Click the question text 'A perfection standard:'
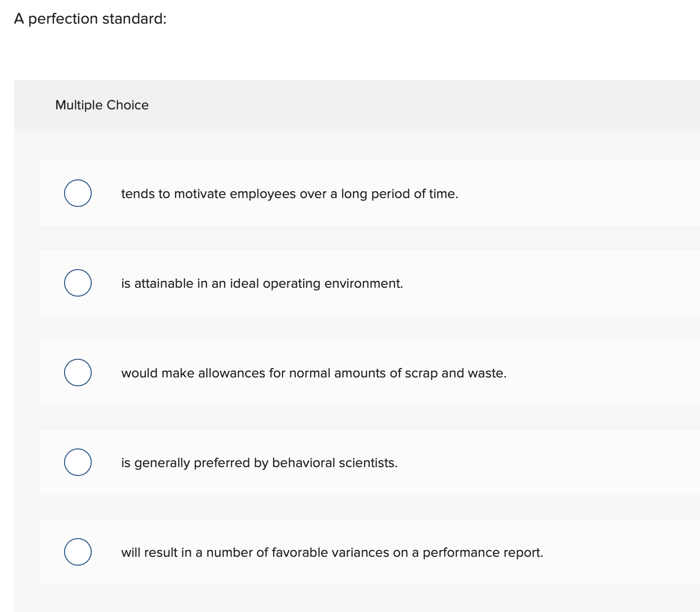Screen dimensions: 700x612 [90, 18]
